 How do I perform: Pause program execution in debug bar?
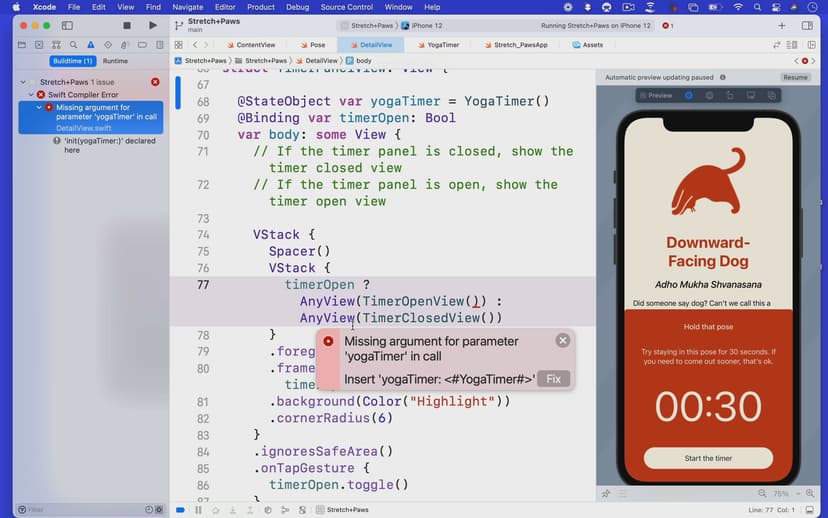click(197, 510)
